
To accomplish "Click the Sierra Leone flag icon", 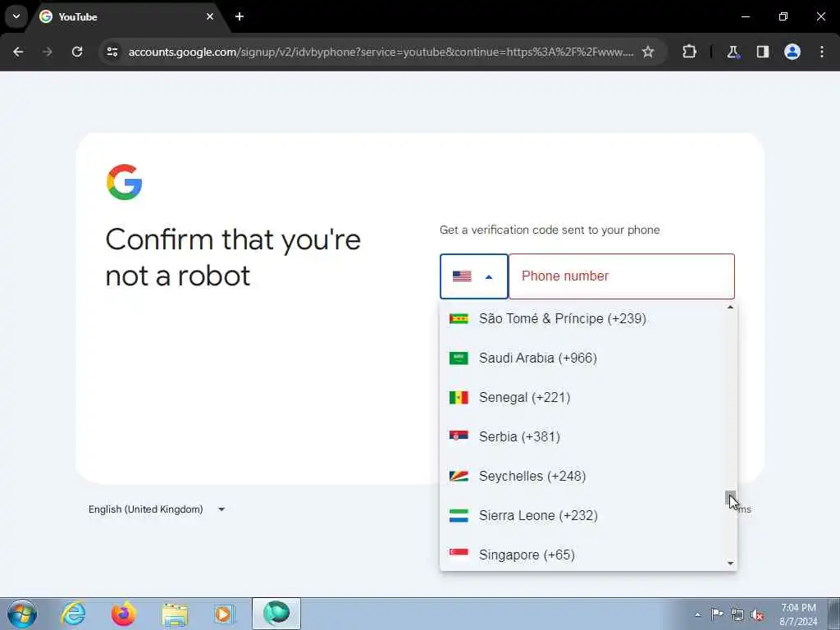I will [459, 515].
